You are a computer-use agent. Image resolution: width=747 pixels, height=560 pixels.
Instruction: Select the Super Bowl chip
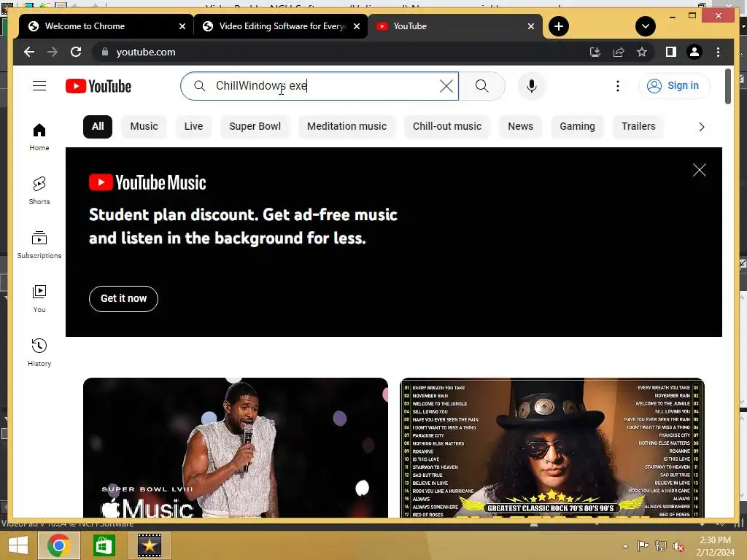coord(255,126)
